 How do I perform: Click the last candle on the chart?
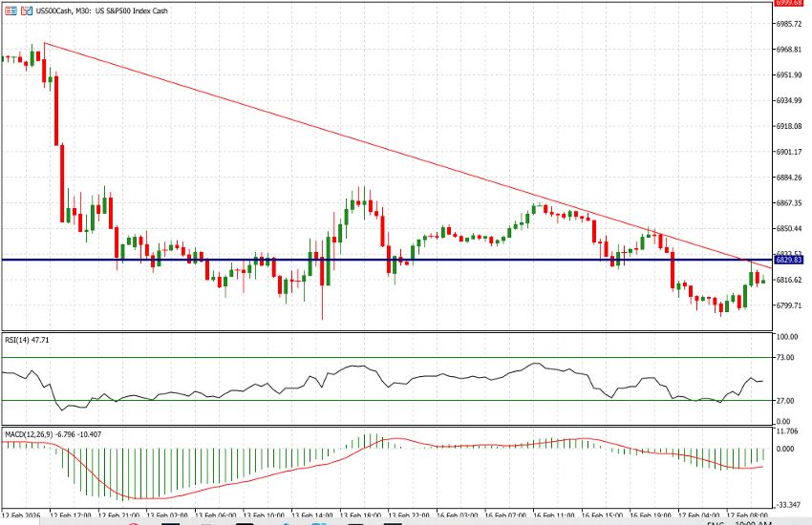(x=762, y=280)
